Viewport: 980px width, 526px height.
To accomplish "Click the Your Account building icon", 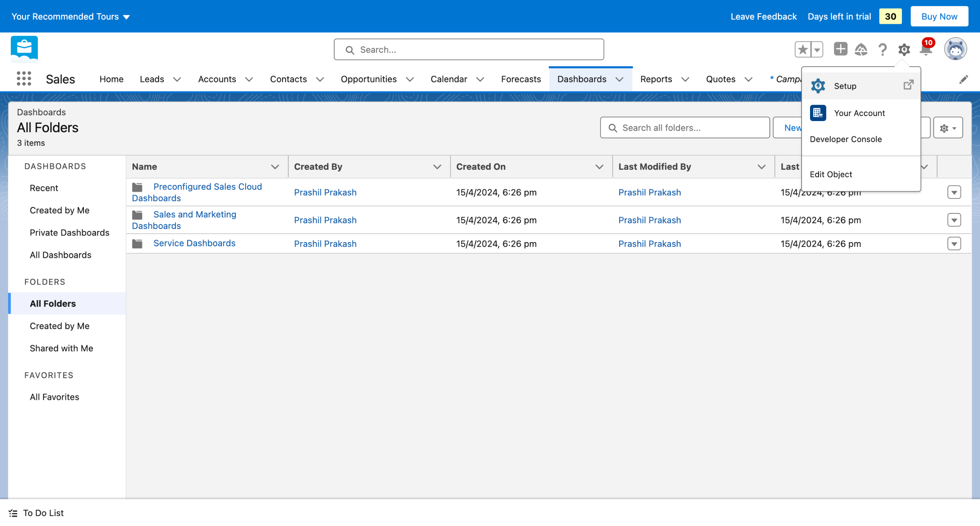I will 818,113.
